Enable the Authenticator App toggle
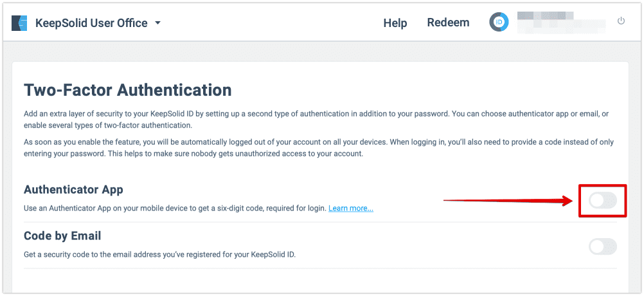Screen dimensions: 644x296 pos(602,201)
